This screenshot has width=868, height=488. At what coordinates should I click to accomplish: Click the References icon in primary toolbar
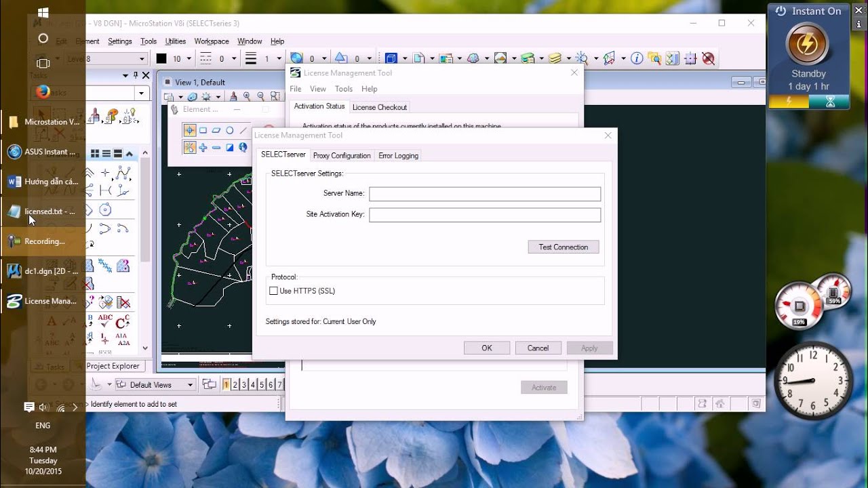420,59
